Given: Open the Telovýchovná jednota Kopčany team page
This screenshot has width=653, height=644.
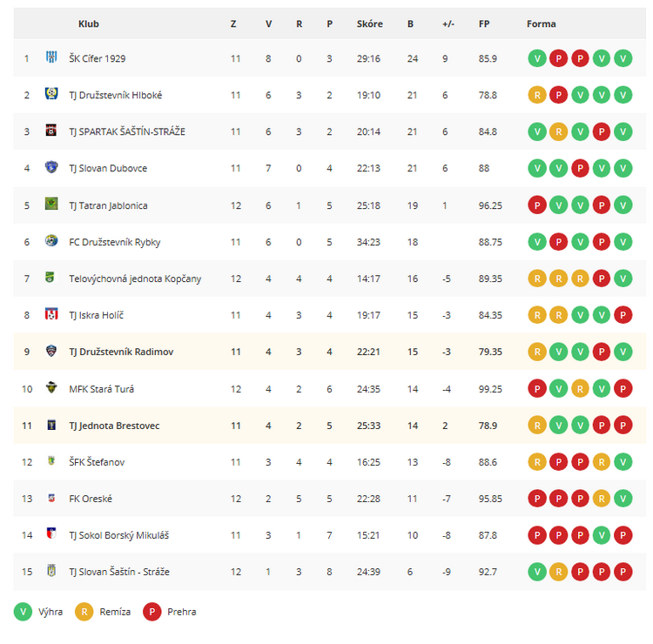Looking at the screenshot, I should pyautogui.click(x=135, y=278).
